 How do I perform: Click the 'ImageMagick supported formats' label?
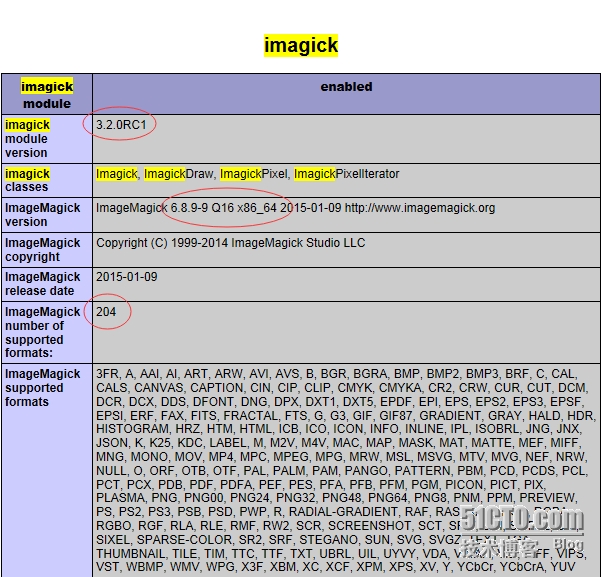42,388
